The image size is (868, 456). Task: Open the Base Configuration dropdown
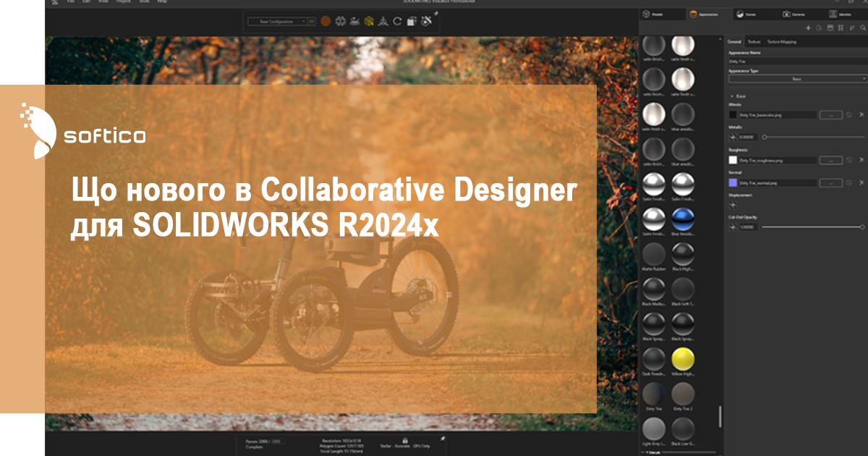281,22
